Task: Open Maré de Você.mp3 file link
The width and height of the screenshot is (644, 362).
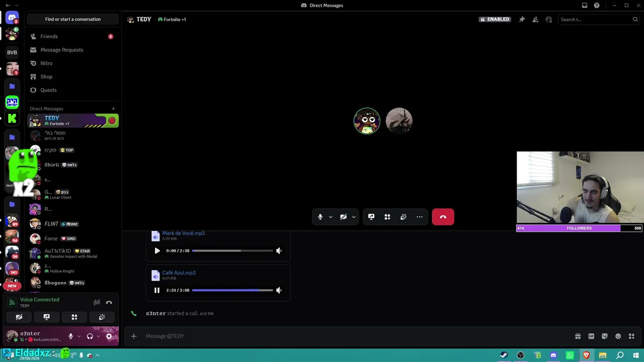Action: [x=183, y=233]
